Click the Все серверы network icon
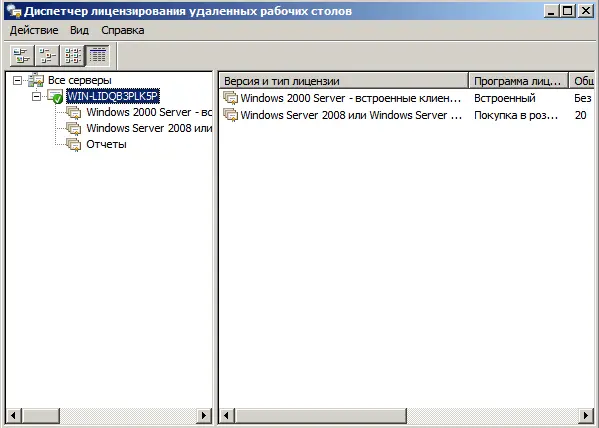The image size is (599, 428). click(36, 80)
